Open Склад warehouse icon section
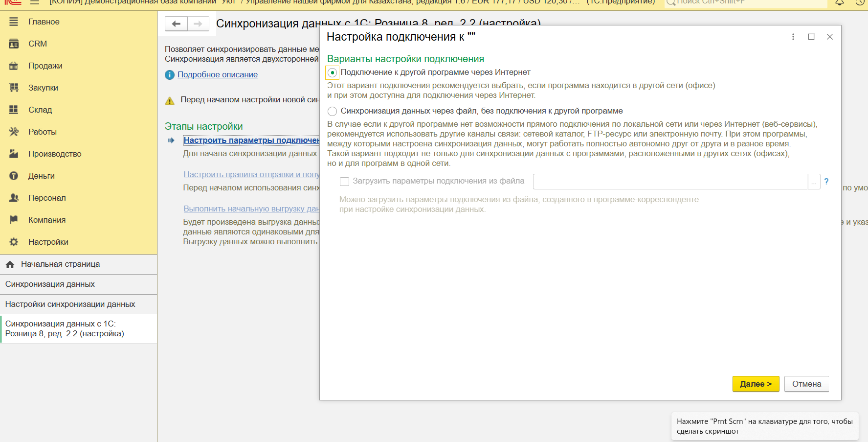Screen dimensions: 868x442 [14, 110]
